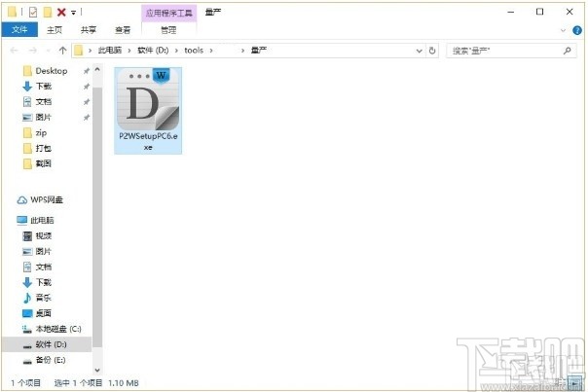The width and height of the screenshot is (588, 392).
Task: Open the 文件 menu tab
Action: (x=19, y=29)
